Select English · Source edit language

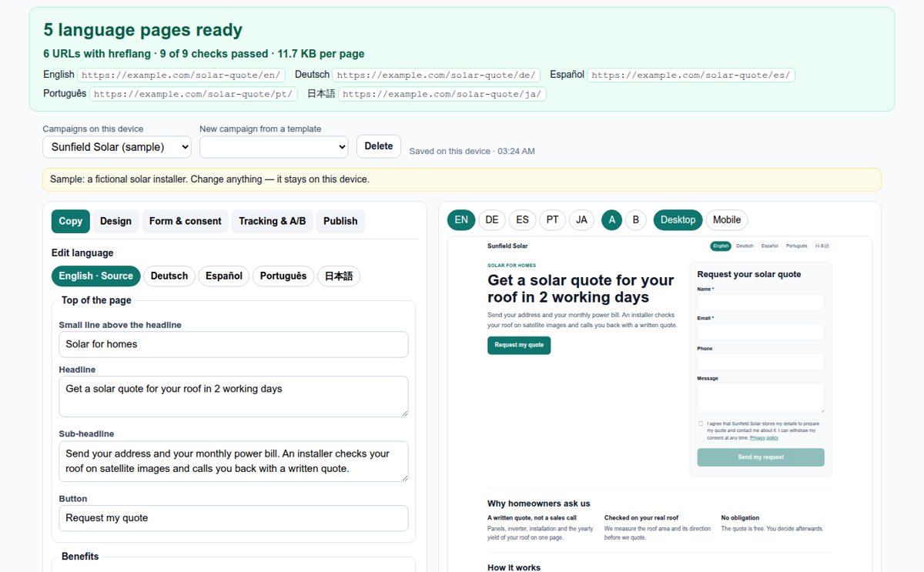tap(96, 276)
